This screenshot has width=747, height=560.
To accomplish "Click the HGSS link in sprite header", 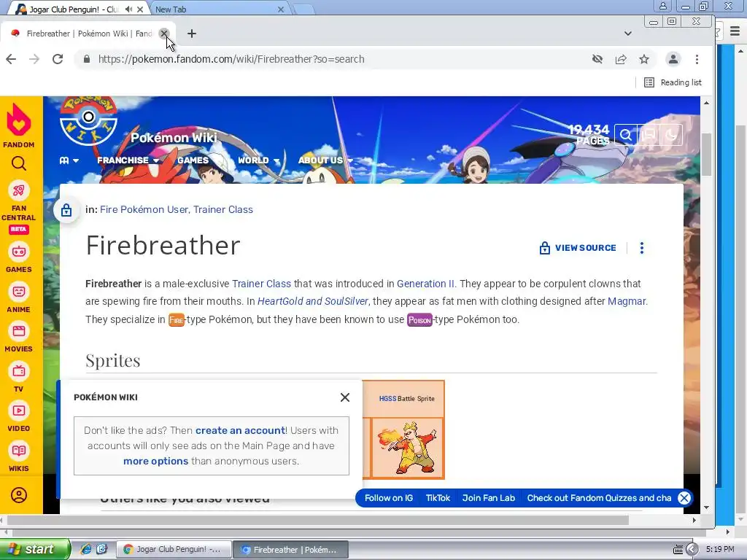I will 387,399.
